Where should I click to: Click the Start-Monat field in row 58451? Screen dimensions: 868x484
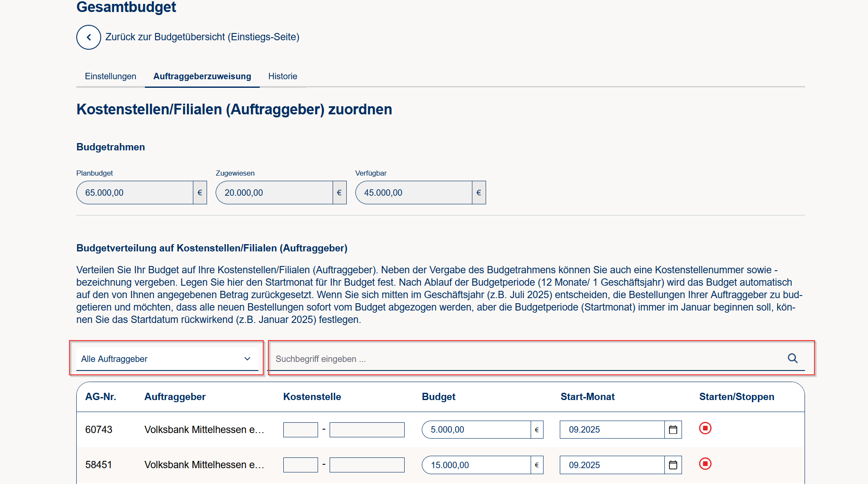click(612, 465)
